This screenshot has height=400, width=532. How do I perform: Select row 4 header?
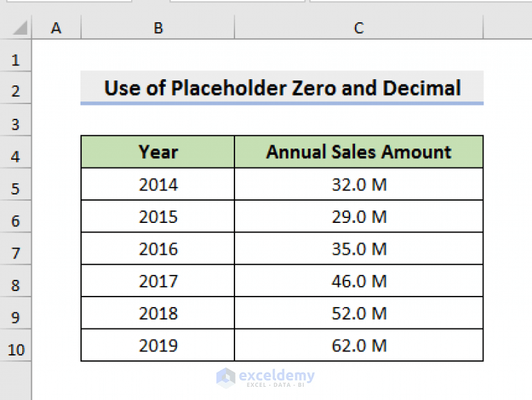pyautogui.click(x=16, y=152)
